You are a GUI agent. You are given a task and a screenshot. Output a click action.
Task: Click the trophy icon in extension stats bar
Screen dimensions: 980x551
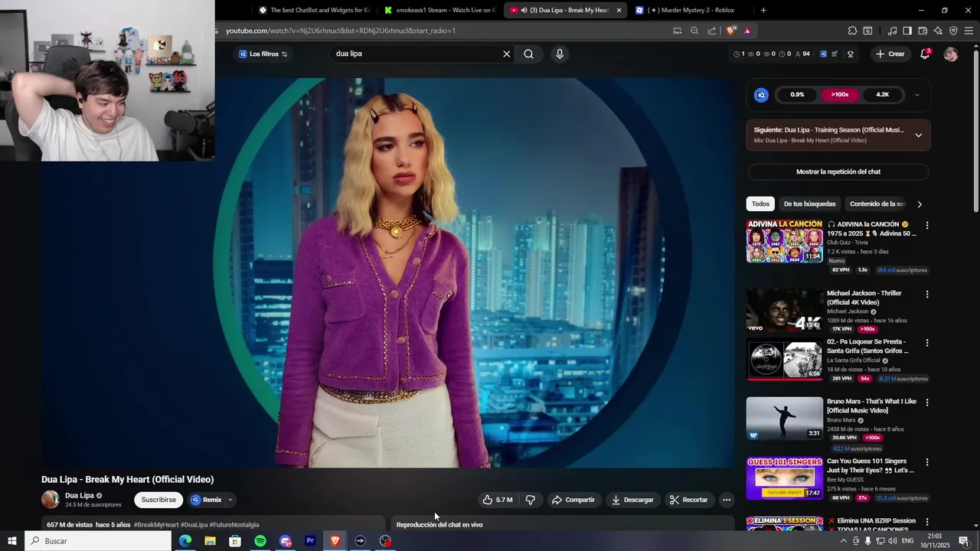[851, 54]
